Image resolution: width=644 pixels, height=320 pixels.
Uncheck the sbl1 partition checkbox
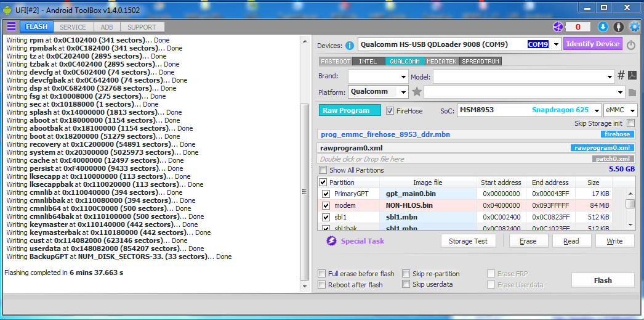pyautogui.click(x=326, y=217)
